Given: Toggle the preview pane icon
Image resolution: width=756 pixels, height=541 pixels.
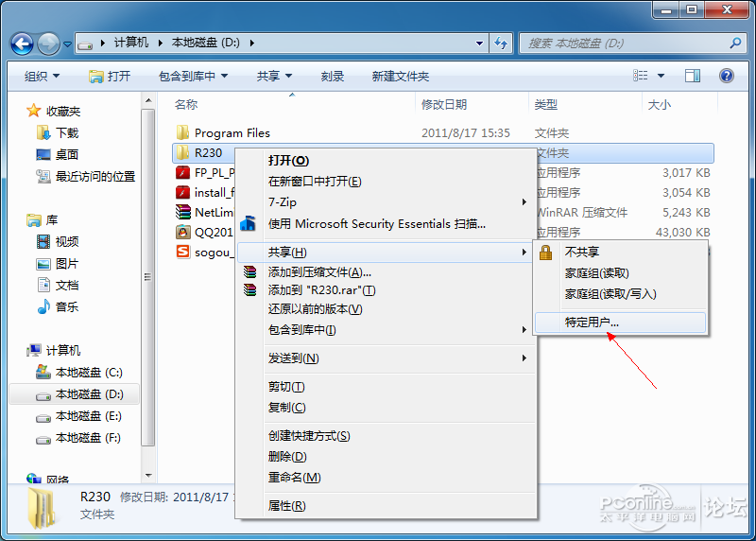Looking at the screenshot, I should [x=693, y=76].
